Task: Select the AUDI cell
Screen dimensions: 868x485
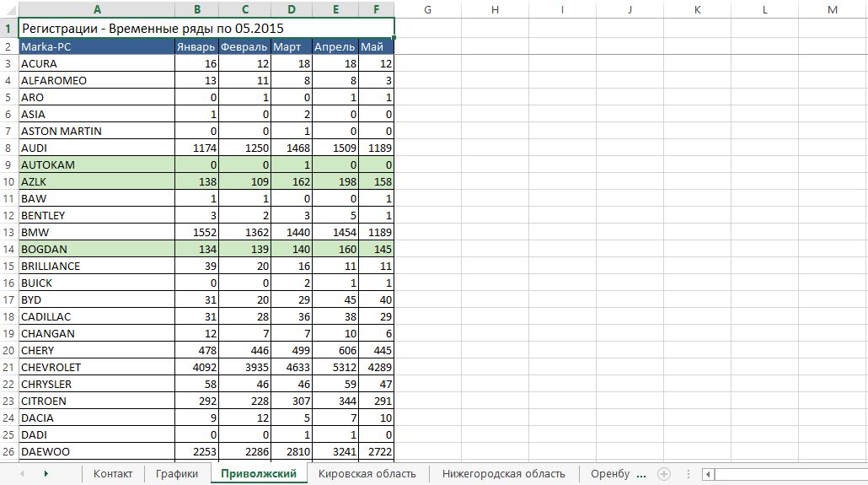Action: (97, 148)
